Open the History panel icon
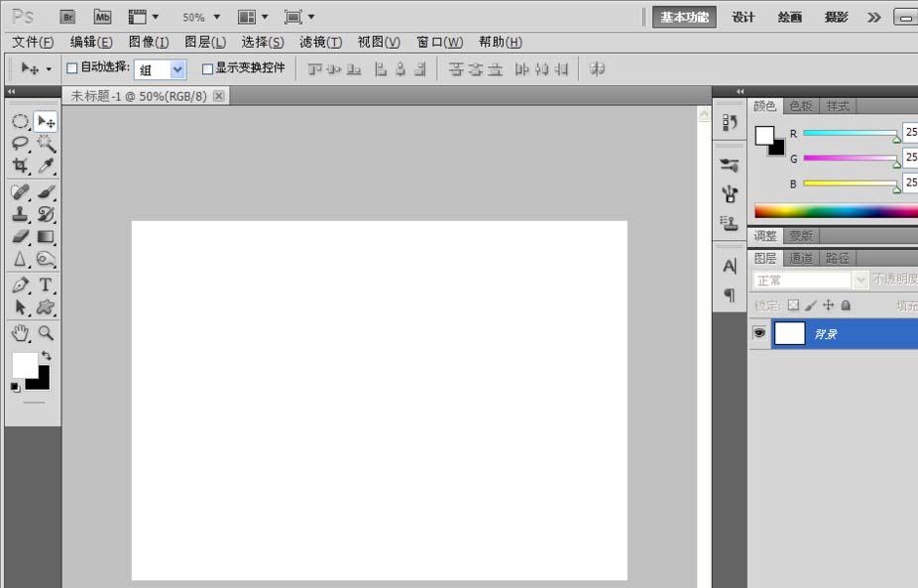 point(730,122)
